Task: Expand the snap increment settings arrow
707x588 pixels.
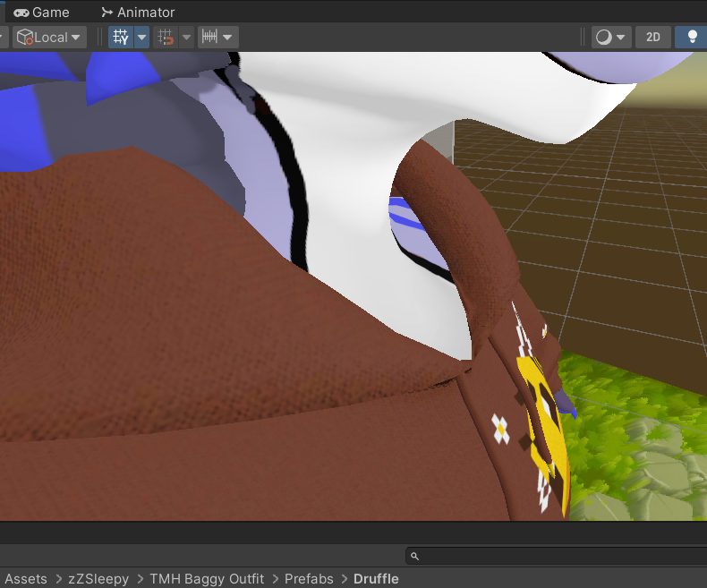Action: point(227,37)
